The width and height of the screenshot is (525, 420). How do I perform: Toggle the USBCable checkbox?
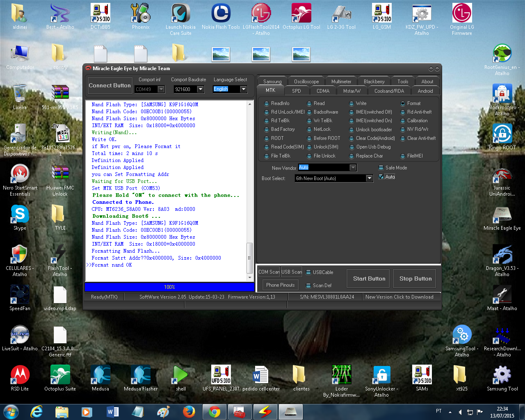click(x=308, y=272)
